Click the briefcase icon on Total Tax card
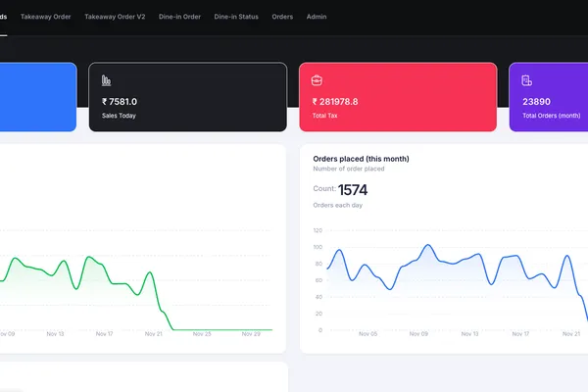This screenshot has width=588, height=392. 317,80
